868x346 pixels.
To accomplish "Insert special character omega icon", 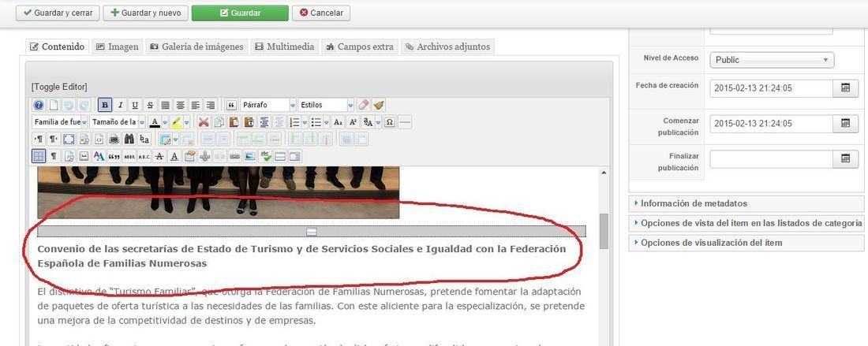I will tap(389, 123).
